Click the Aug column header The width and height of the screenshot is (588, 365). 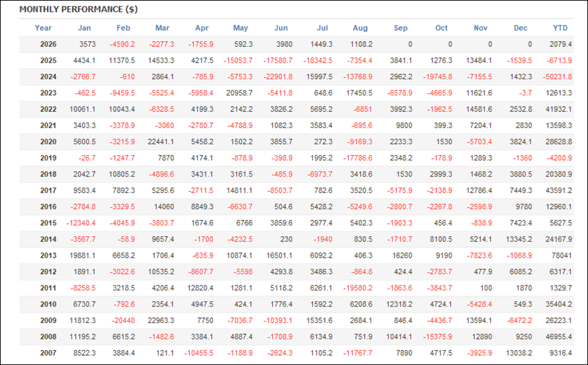coord(360,27)
